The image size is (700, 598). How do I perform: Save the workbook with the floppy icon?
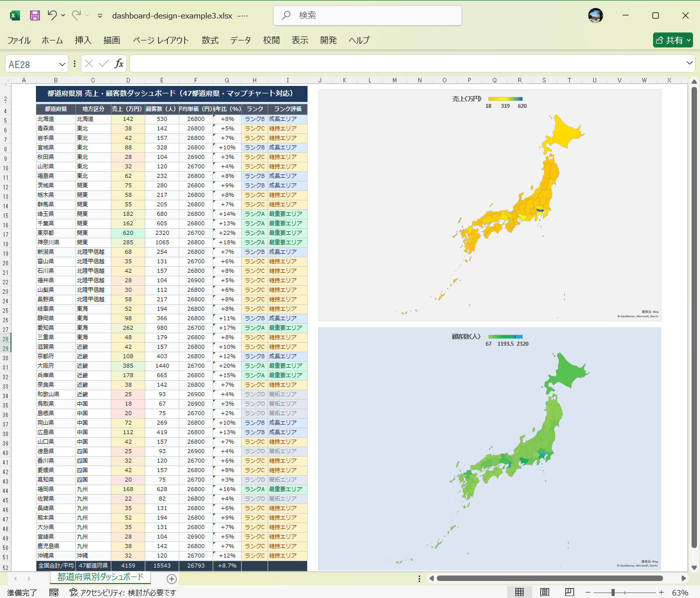[x=35, y=15]
